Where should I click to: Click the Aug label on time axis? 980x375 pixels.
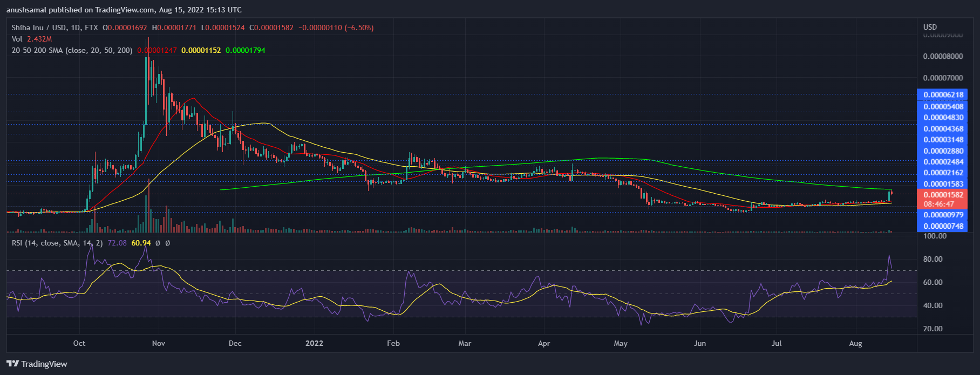pyautogui.click(x=855, y=343)
